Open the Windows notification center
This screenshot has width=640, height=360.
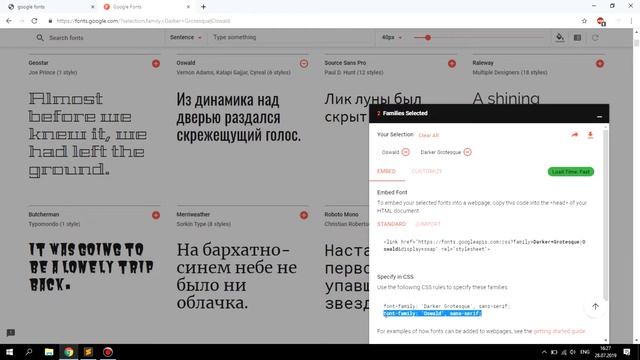tap(627, 352)
